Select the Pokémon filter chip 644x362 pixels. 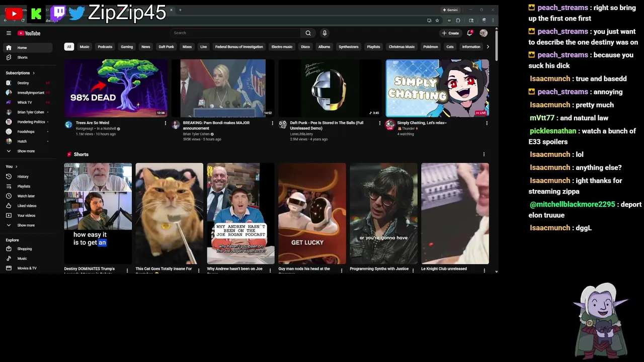click(x=431, y=47)
